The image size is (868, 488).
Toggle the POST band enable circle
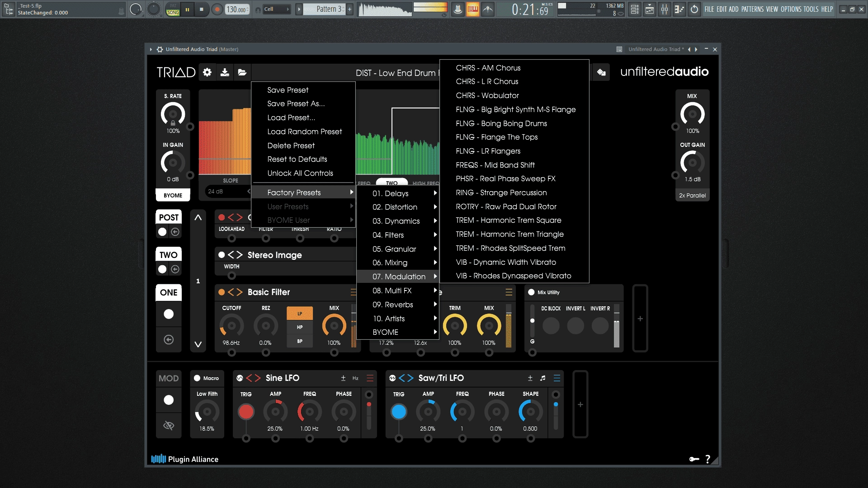(x=162, y=232)
